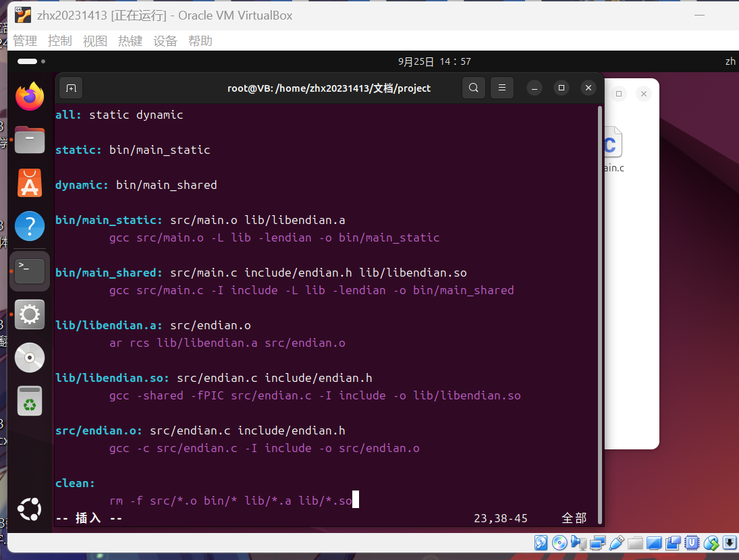Click the clock showing 9月25日 14:57
This screenshot has width=739, height=560.
435,61
